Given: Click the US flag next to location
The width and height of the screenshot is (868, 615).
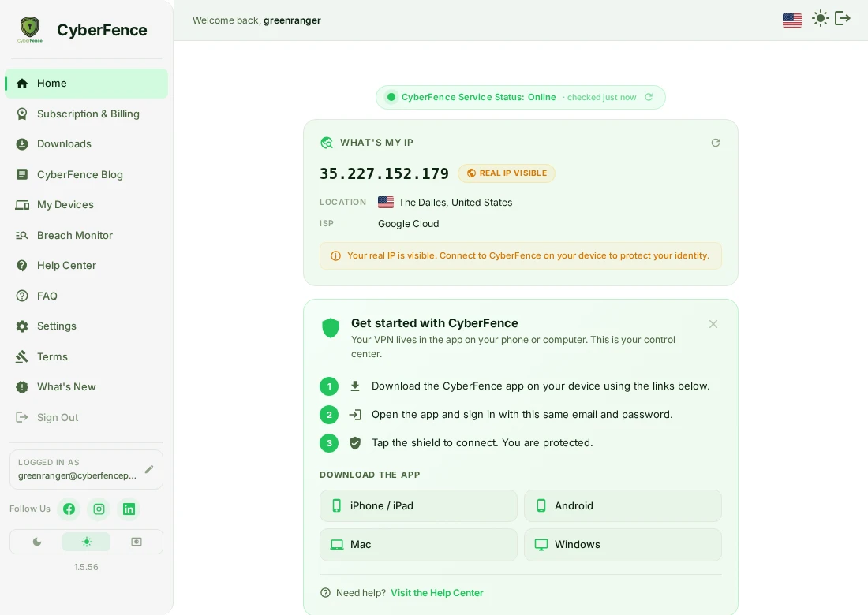Looking at the screenshot, I should (385, 203).
